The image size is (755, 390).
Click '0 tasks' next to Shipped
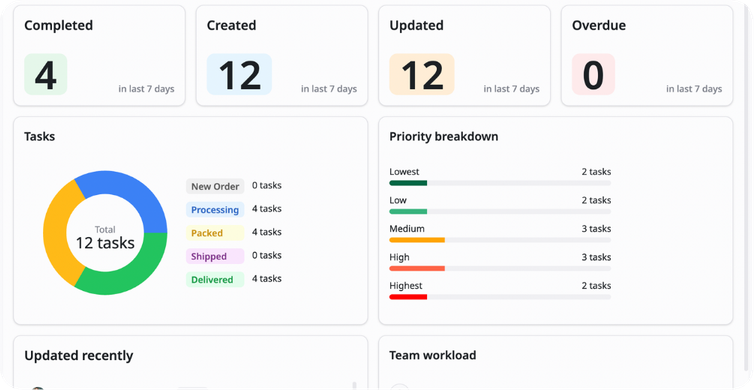[x=267, y=255]
